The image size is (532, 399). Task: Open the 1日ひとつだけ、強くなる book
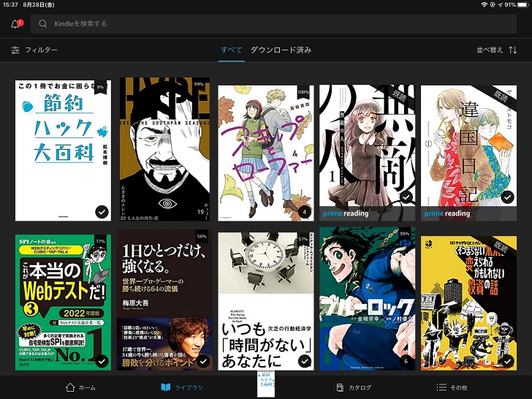[164, 300]
